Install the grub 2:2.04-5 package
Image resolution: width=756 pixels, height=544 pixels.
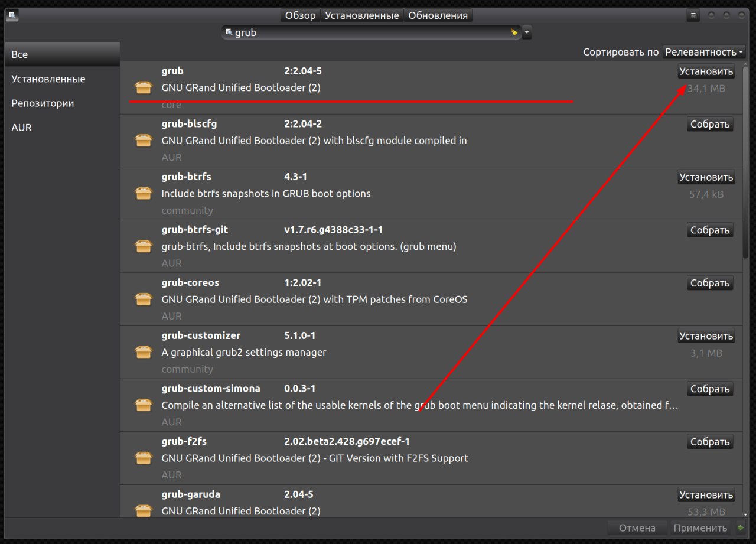(706, 71)
